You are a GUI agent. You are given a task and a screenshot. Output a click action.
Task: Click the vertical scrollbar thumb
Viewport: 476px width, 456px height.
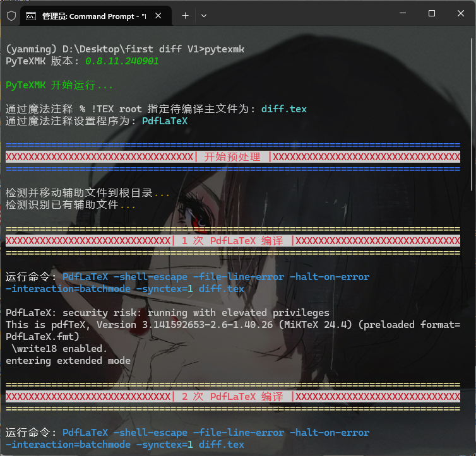pyautogui.click(x=472, y=114)
